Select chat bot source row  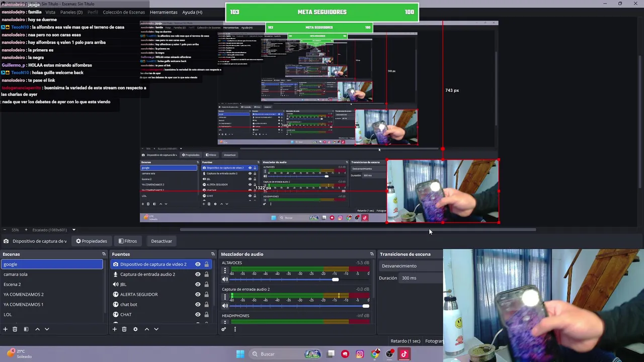[161, 305]
